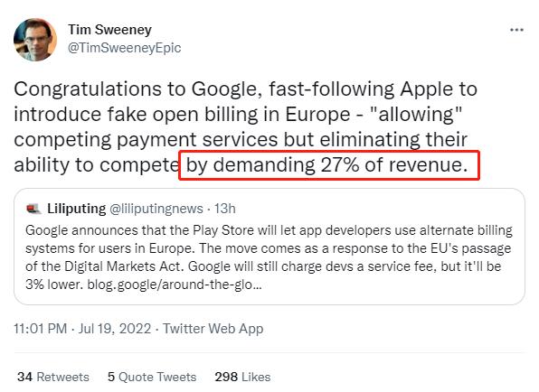The width and height of the screenshot is (539, 392).
Task: Click the 11:01 PM · Jul 19, 2022 timestamp
Action: (x=82, y=329)
